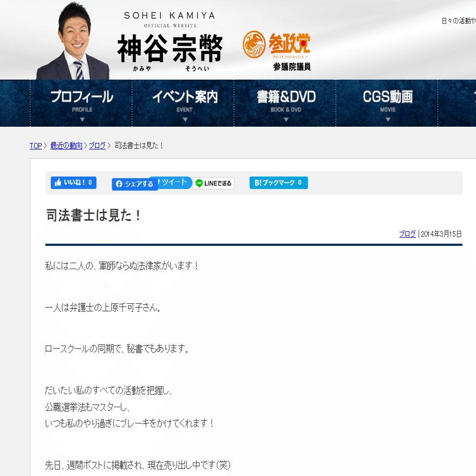The image size is (476, 476).
Task: Click the 参政党 party logo
Action: coord(276,44)
